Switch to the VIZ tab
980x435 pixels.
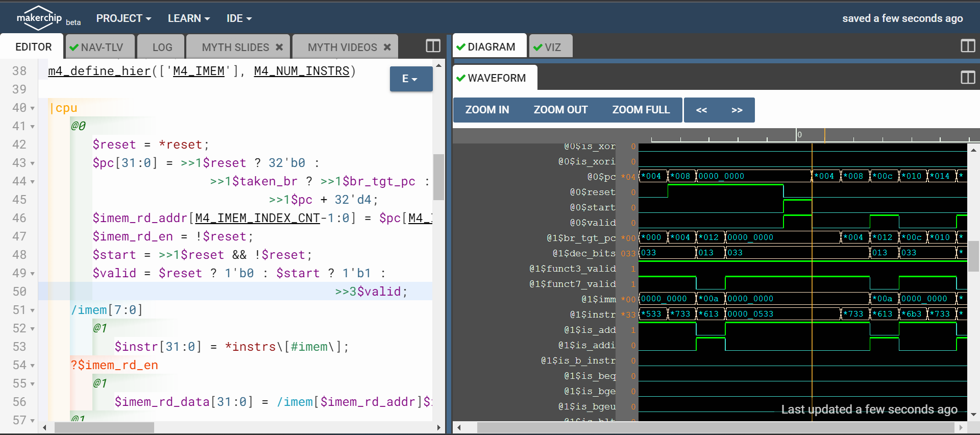pos(550,47)
